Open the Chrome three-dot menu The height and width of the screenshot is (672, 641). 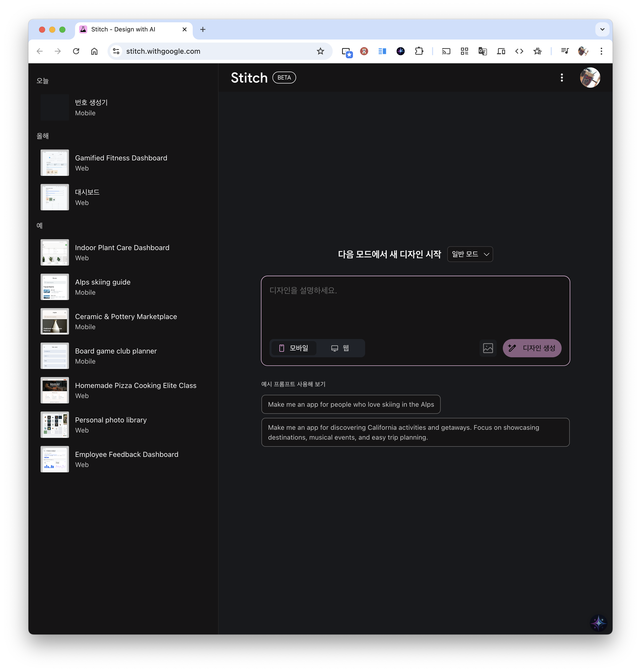click(601, 51)
